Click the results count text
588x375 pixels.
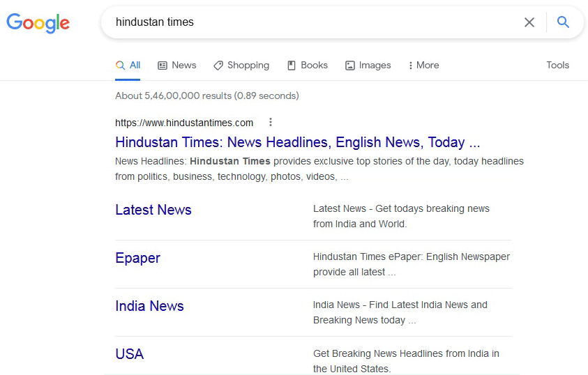206,95
